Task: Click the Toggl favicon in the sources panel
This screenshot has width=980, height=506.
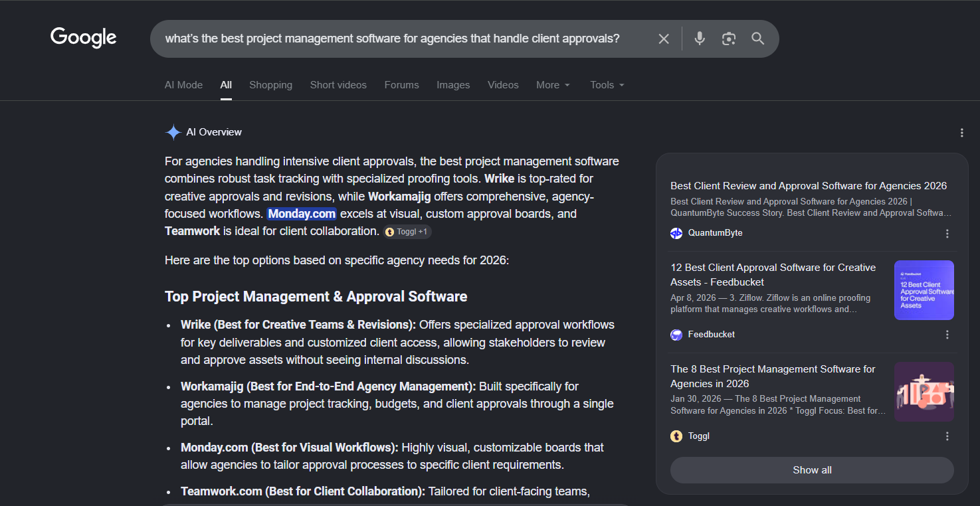Action: coord(676,436)
